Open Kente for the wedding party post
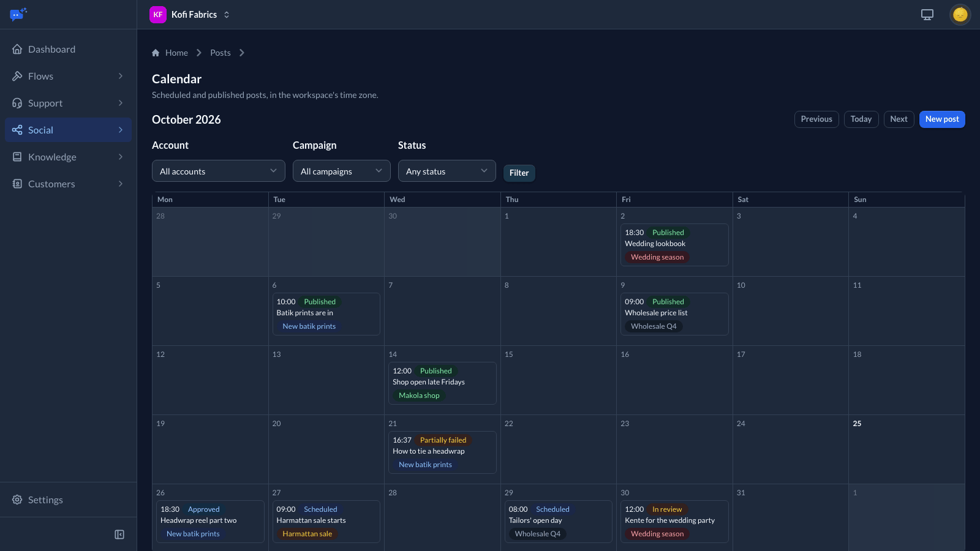 (x=674, y=522)
